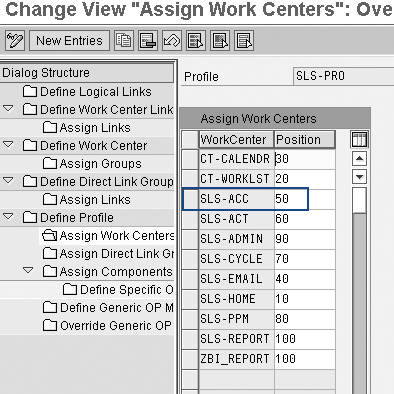Select the row marker for CT-CALENDR
Image resolution: width=394 pixels, height=394 pixels.
(x=190, y=159)
